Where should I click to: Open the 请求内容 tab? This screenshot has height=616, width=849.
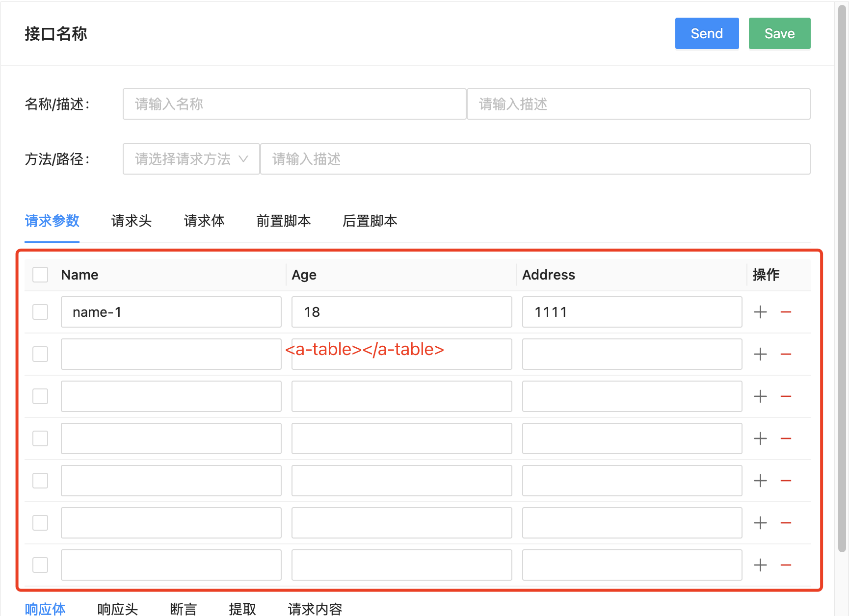pyautogui.click(x=315, y=609)
